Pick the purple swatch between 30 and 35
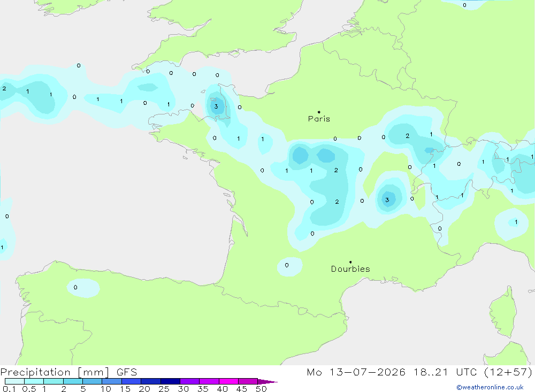 tap(189, 381)
